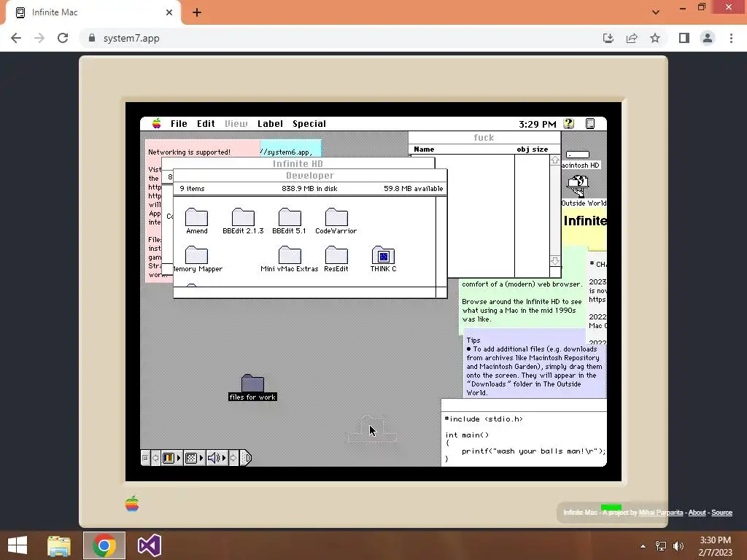Select the BBEdit 2.1.3 folder
The image size is (747, 560).
(x=243, y=222)
